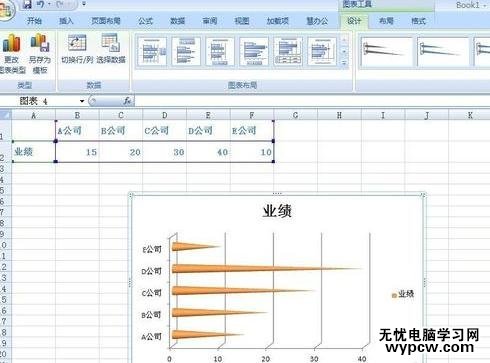Select column B header
The height and width of the screenshot is (363, 490).
coord(77,115)
